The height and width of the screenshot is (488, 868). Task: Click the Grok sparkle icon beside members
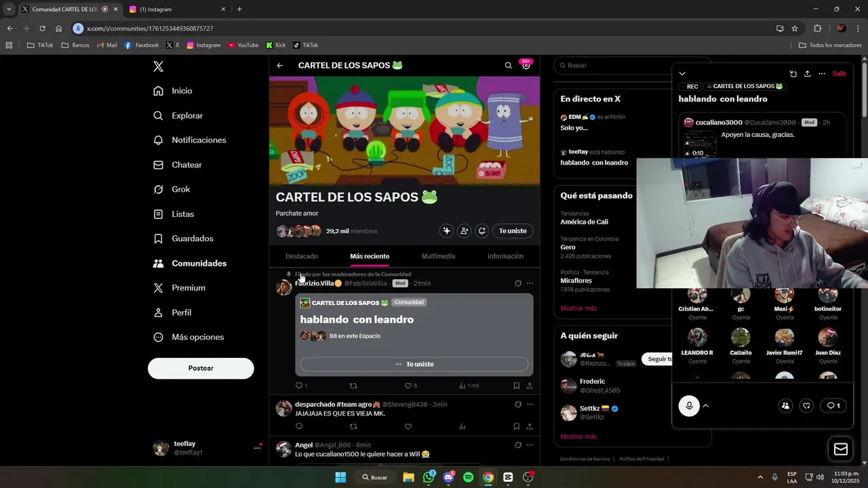(446, 231)
